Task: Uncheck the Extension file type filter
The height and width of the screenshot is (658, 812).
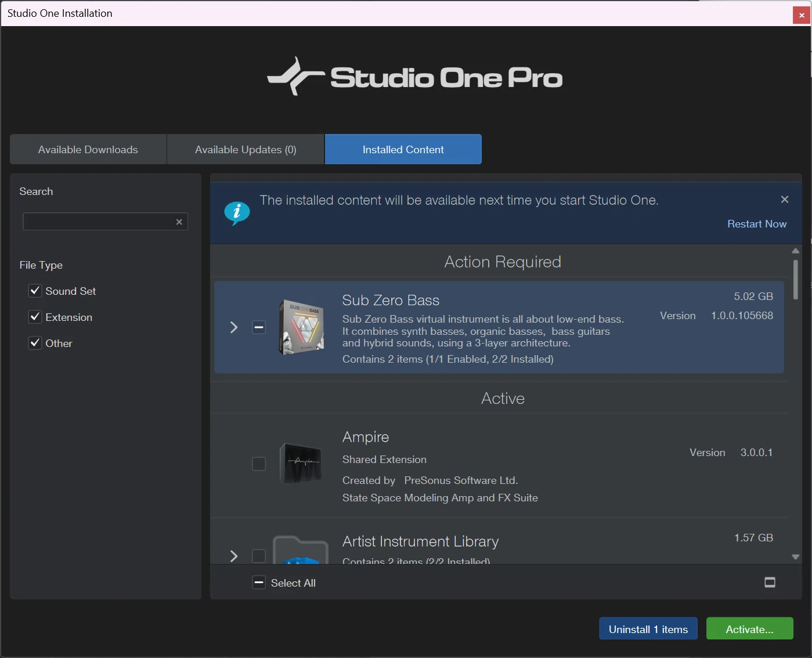Action: [x=35, y=317]
